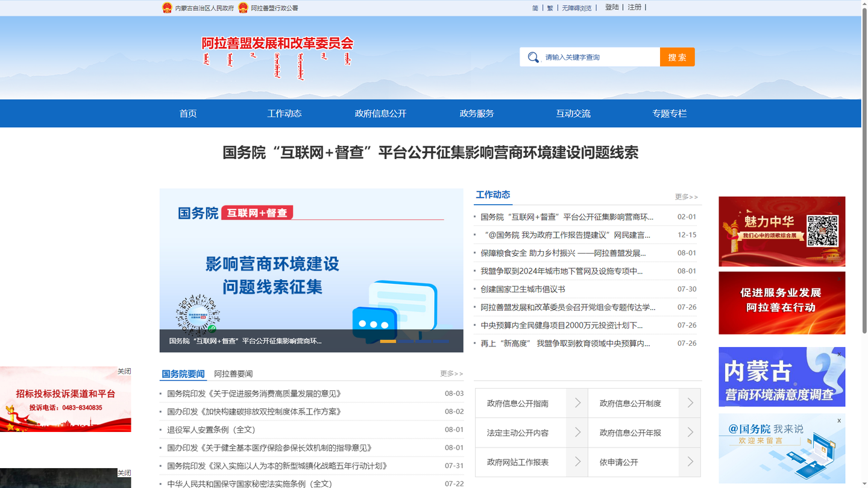Image resolution: width=868 pixels, height=488 pixels.
Task: Open the 法定主动公开内容 link
Action: point(518,433)
